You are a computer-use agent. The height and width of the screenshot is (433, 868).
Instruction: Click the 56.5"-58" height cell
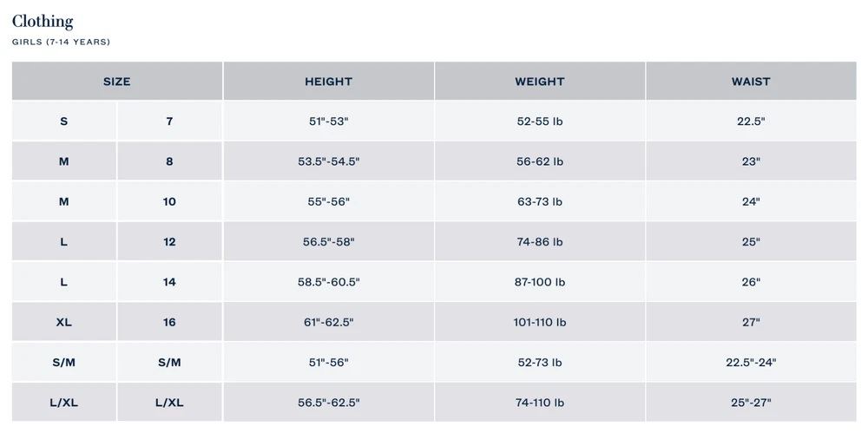click(328, 242)
